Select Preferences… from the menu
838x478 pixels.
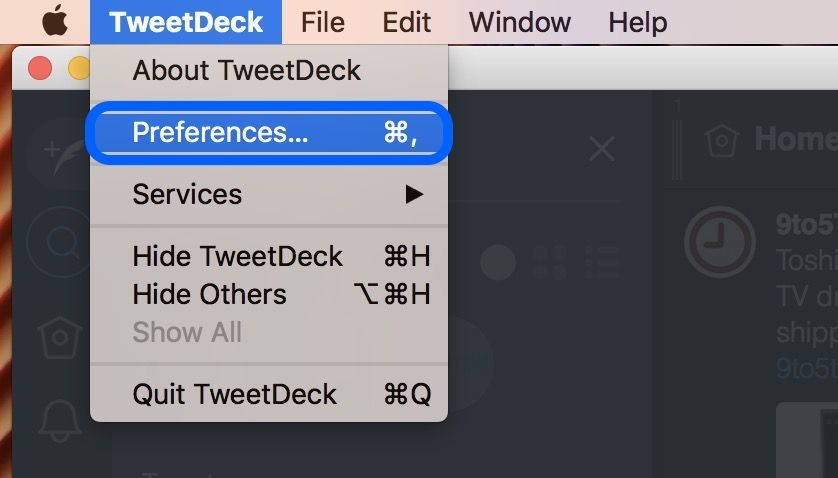point(269,133)
